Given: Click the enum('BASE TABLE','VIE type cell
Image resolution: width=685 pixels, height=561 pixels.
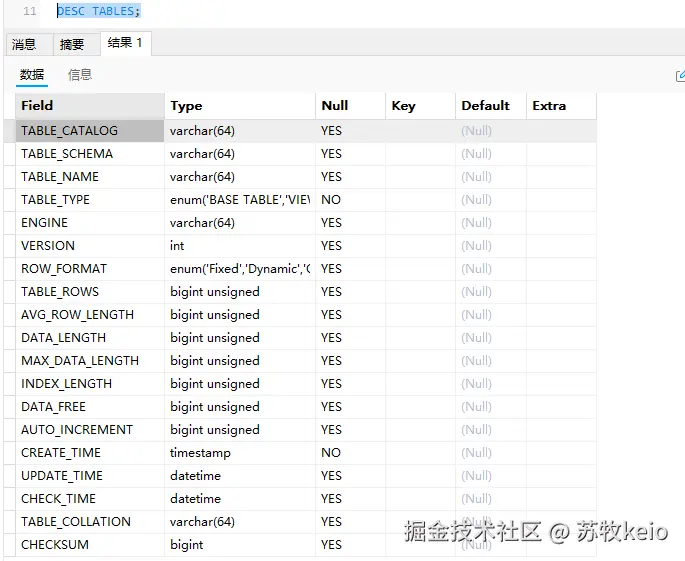Looking at the screenshot, I should 240,200.
